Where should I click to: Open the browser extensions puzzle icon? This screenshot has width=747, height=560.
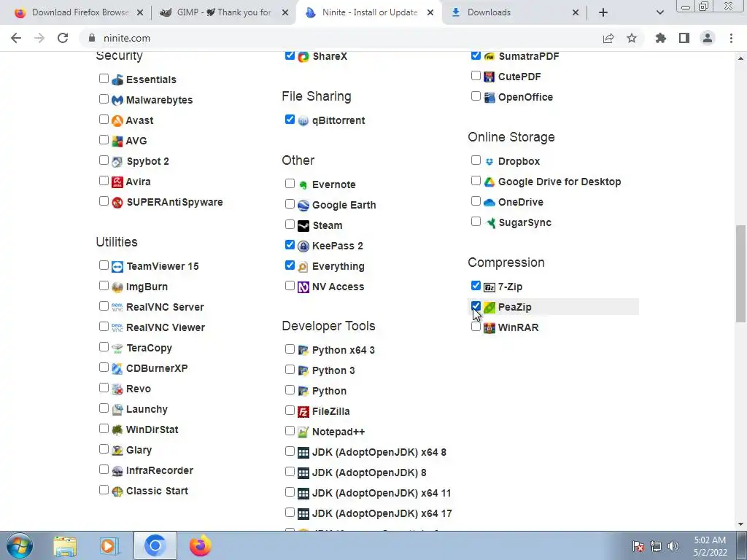point(661,38)
